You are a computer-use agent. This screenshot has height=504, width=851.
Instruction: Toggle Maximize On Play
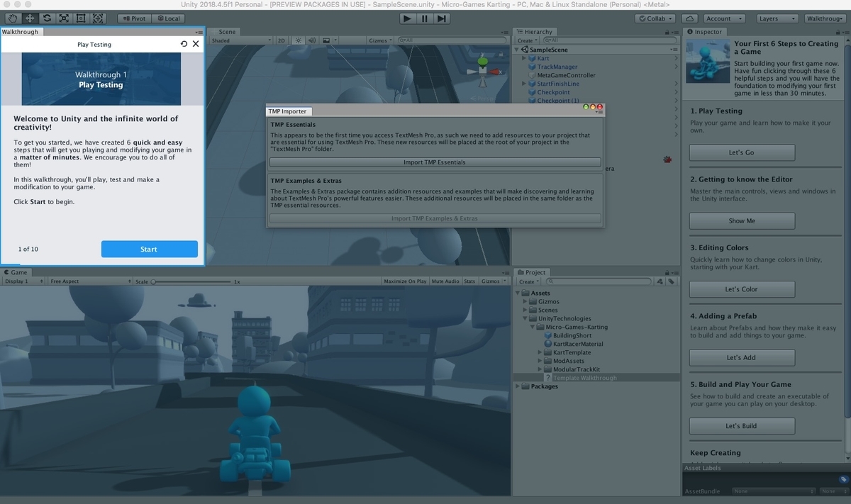click(405, 281)
